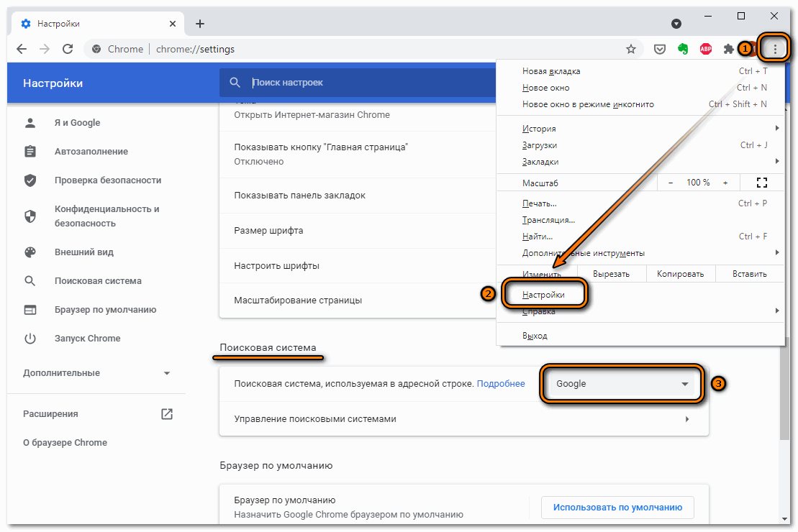Click the back navigation arrow

pos(22,49)
